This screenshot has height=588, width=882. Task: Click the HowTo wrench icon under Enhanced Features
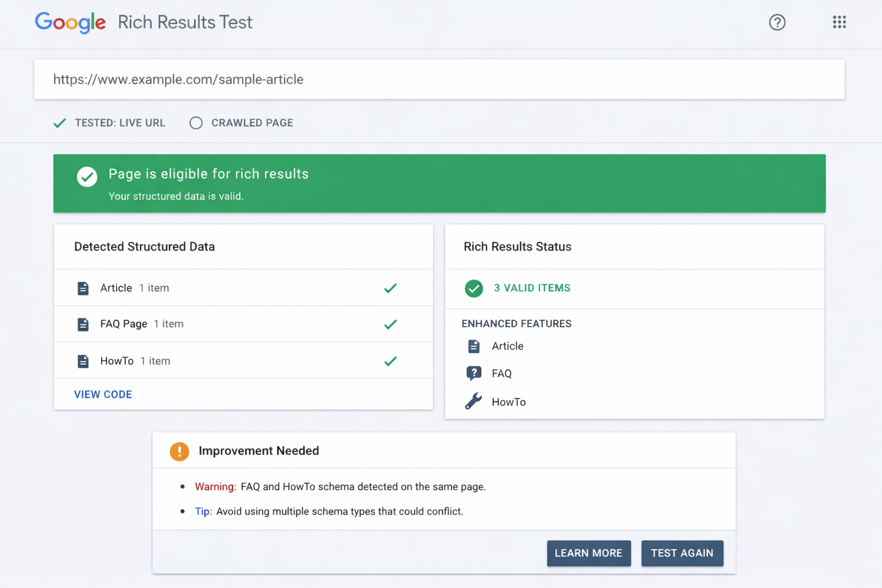tap(473, 401)
